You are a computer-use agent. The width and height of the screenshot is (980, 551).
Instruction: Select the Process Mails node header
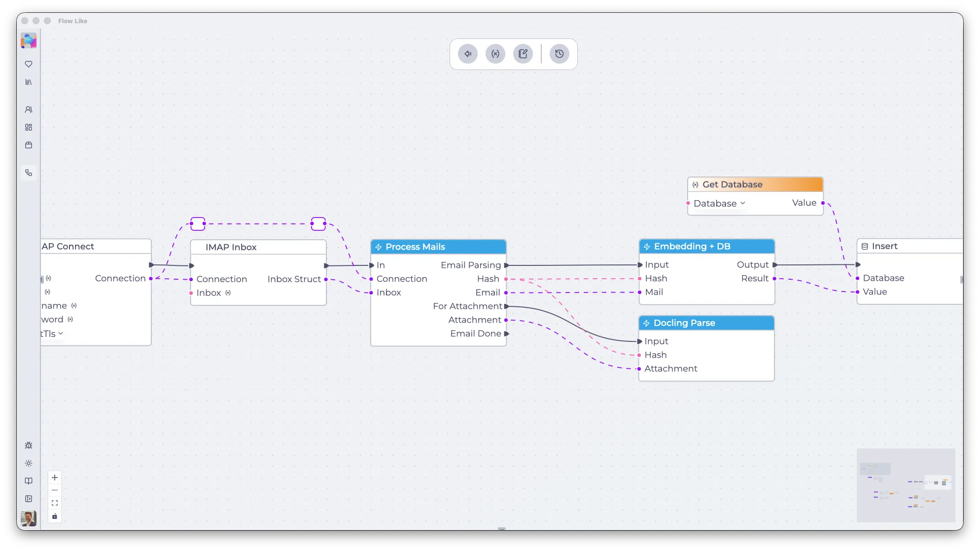tap(438, 247)
